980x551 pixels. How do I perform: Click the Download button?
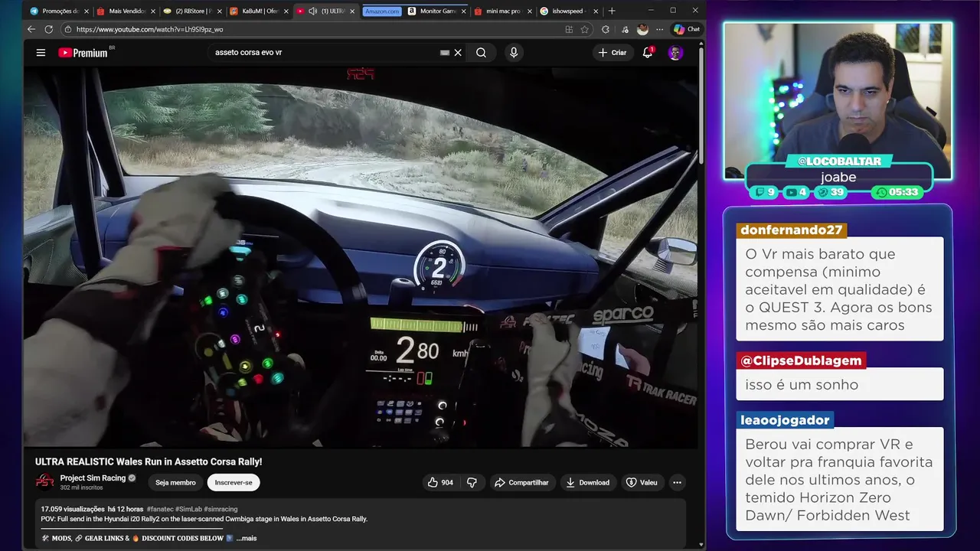click(587, 482)
